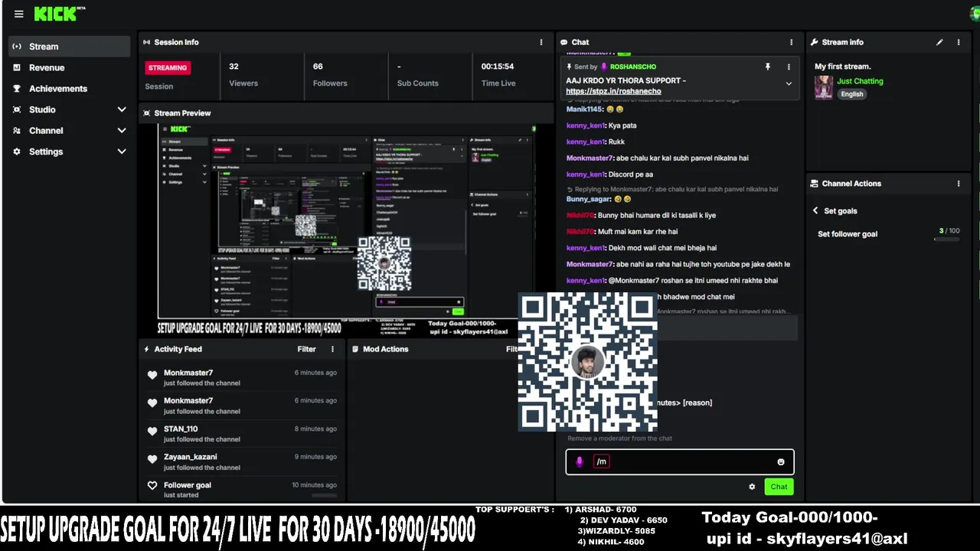980x551 pixels.
Task: Click the Time Live 00:15:54 value
Action: [x=498, y=67]
